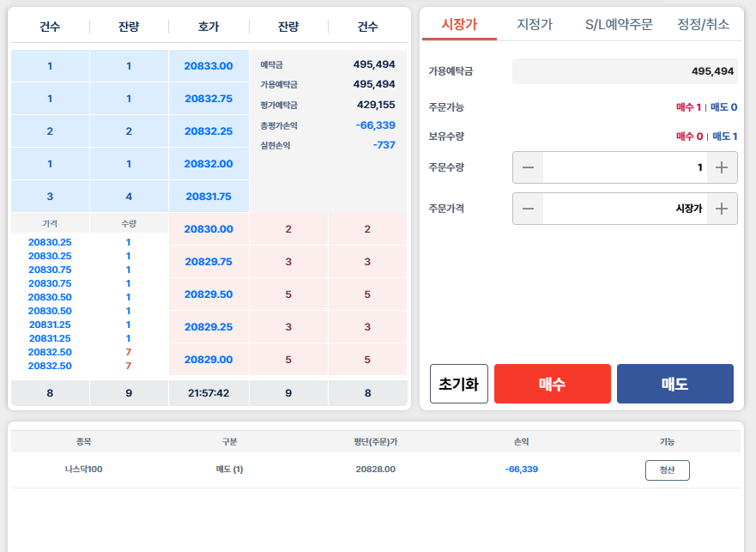This screenshot has width=756, height=552.
Task: Click the 나스닥100 position row name
Action: [x=83, y=470]
